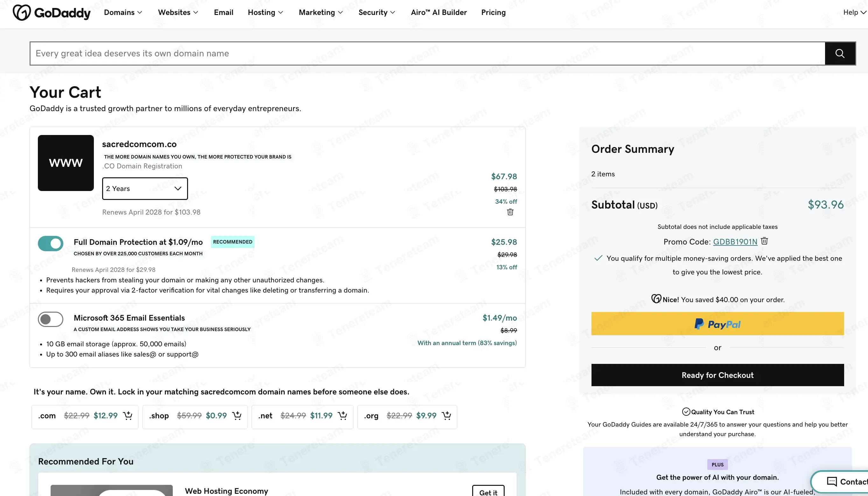This screenshot has height=496, width=868.
Task: Open the Contact chat icon
Action: pyautogui.click(x=832, y=481)
